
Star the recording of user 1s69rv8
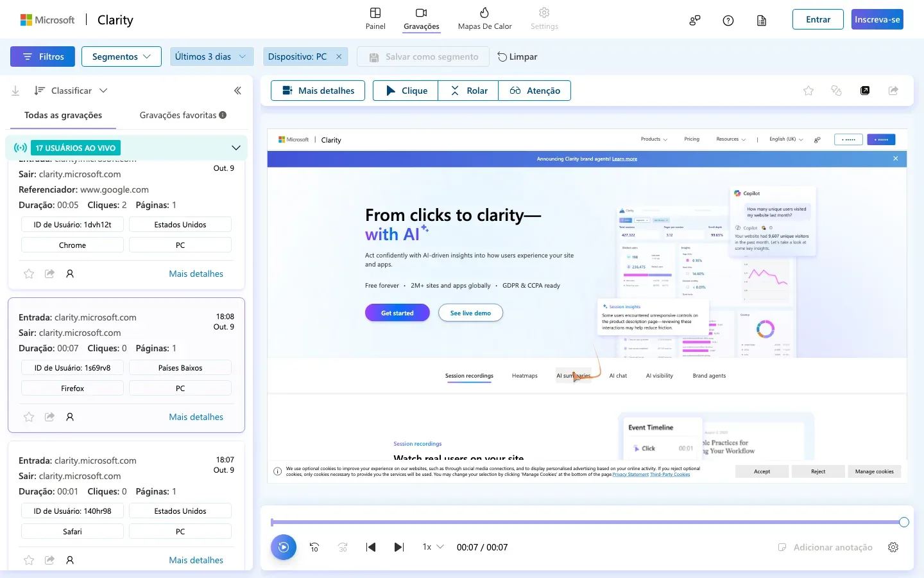click(x=29, y=417)
